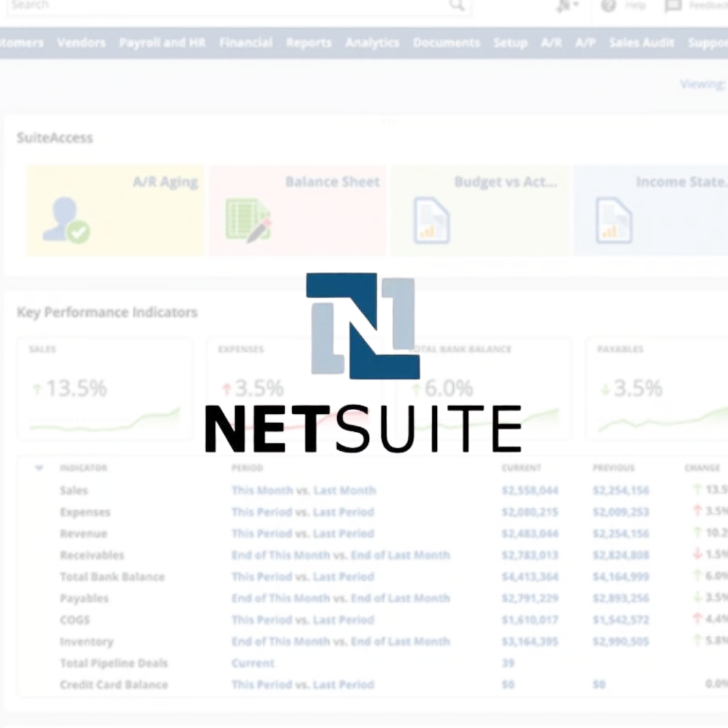This screenshot has height=728, width=728.
Task: Click the Receivables red down arrow
Action: (x=698, y=554)
